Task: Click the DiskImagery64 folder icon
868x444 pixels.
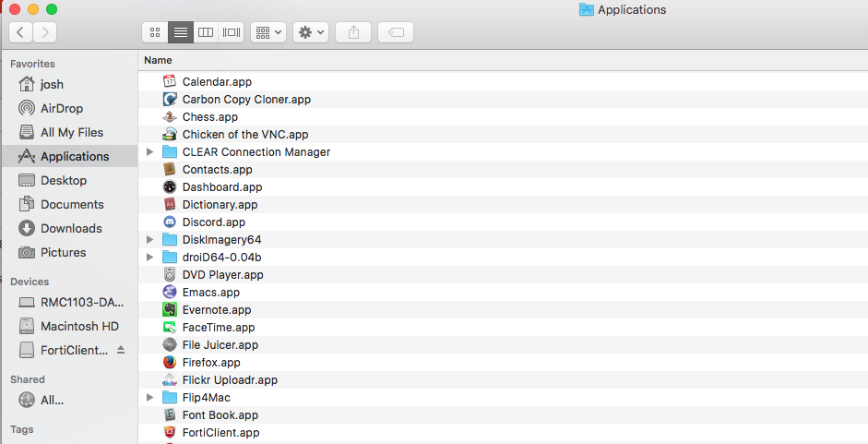Action: pos(170,239)
